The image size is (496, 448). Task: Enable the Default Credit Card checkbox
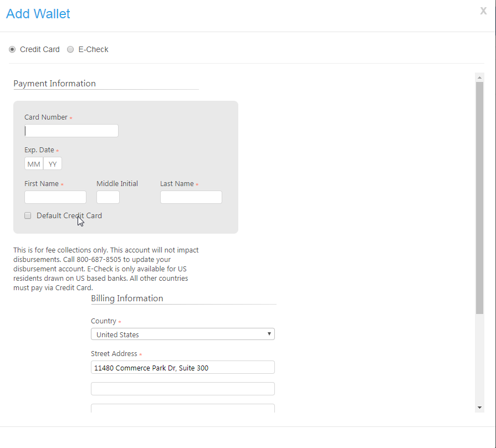click(x=28, y=216)
